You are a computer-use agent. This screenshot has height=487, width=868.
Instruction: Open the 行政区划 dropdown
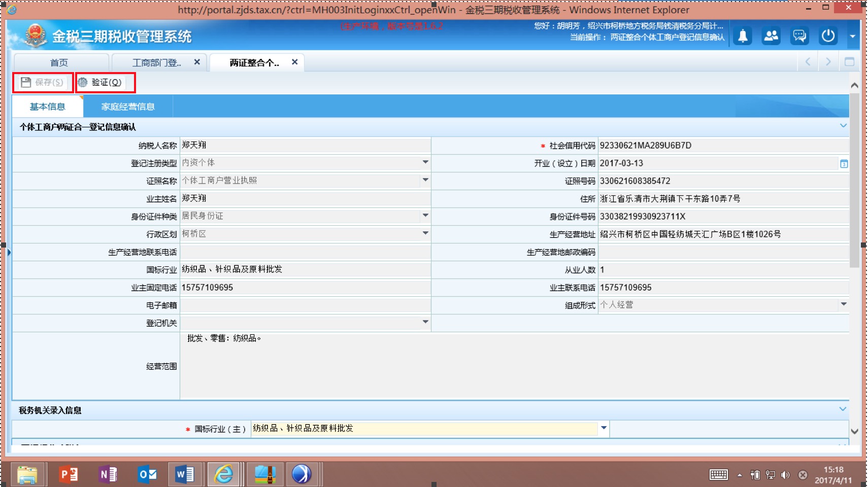[x=425, y=233]
